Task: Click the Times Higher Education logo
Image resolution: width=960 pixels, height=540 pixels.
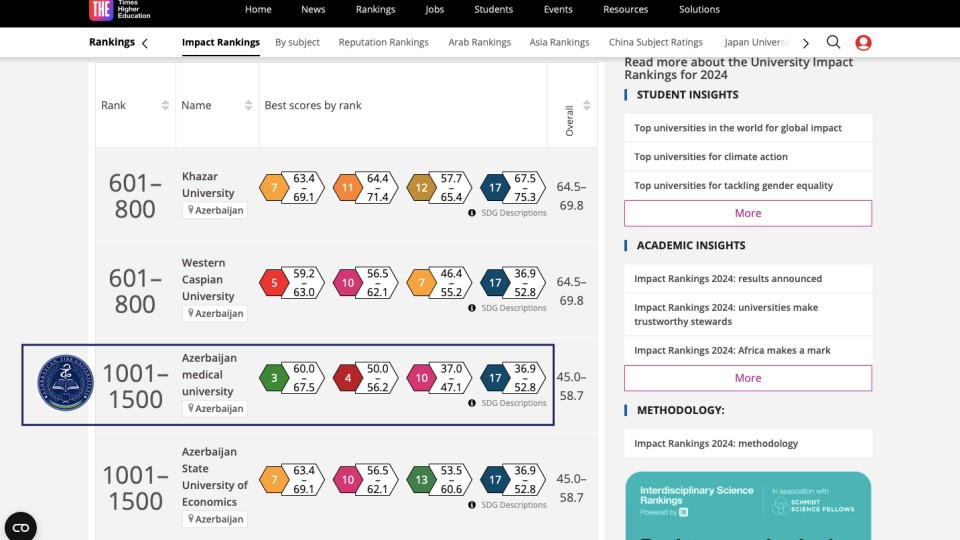Action: click(x=101, y=10)
